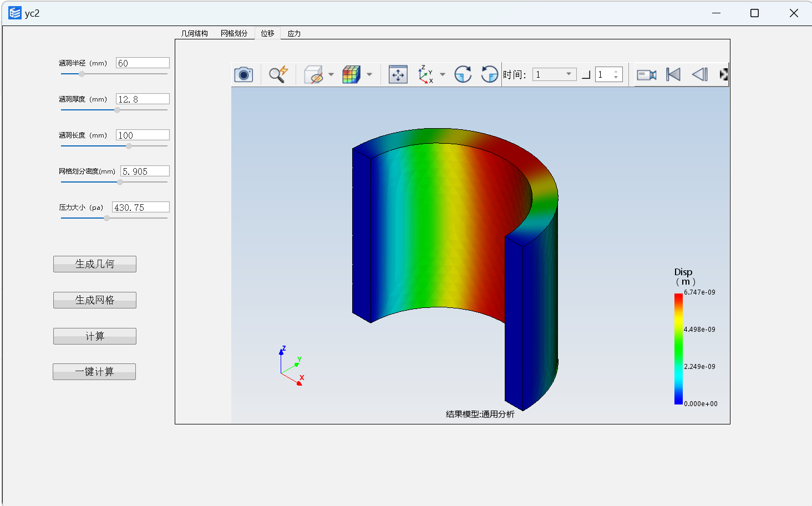Click the XYZ axis view icon
This screenshot has height=506, width=812.
[425, 74]
